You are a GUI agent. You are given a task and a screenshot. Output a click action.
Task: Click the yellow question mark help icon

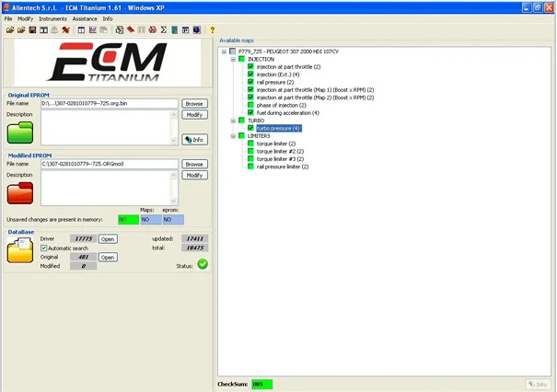213,30
